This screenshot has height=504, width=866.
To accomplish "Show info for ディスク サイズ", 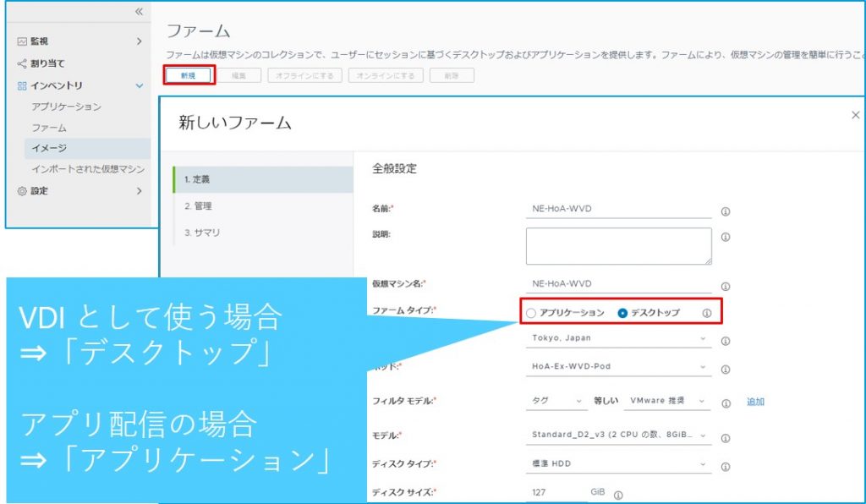I will tap(618, 496).
